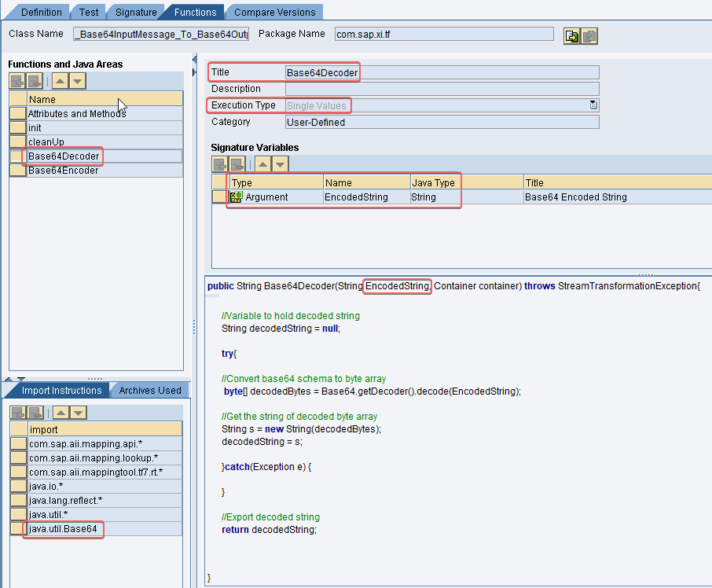The height and width of the screenshot is (588, 712).
Task: Click row selector for init
Action: tap(18, 127)
